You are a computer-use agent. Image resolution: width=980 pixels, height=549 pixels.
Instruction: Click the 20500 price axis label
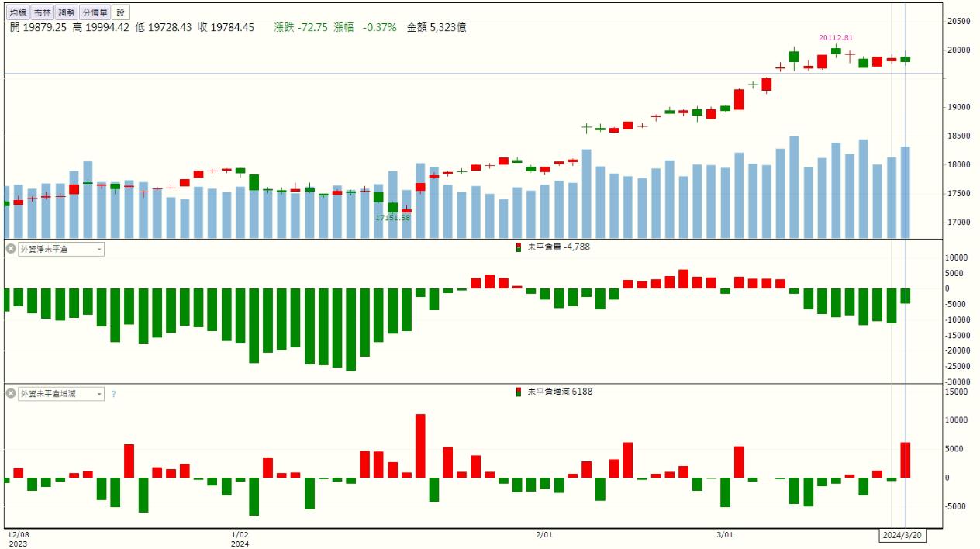click(x=958, y=22)
